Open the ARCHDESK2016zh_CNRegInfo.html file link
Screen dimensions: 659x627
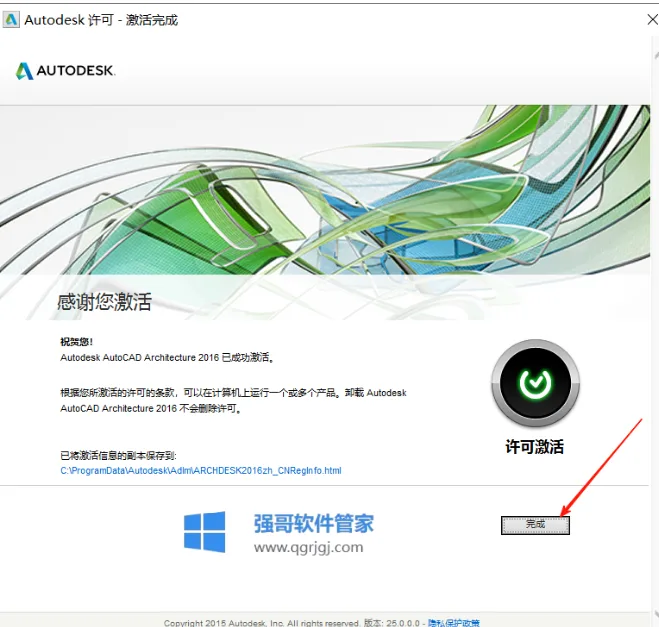pos(200,471)
